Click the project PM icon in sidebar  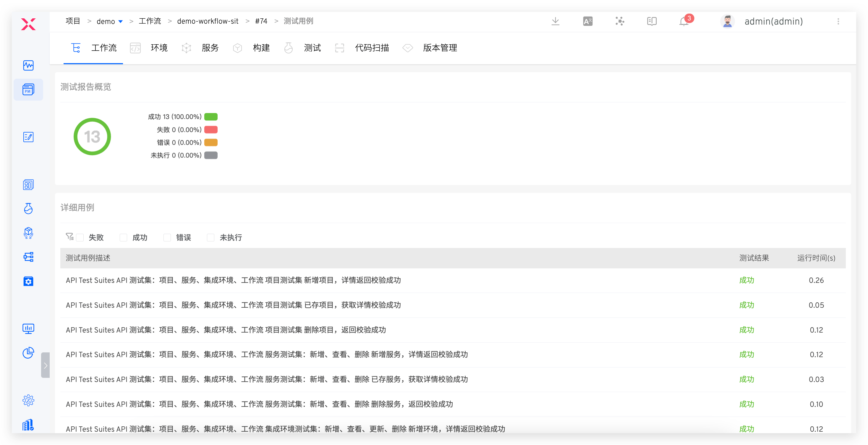pyautogui.click(x=28, y=90)
